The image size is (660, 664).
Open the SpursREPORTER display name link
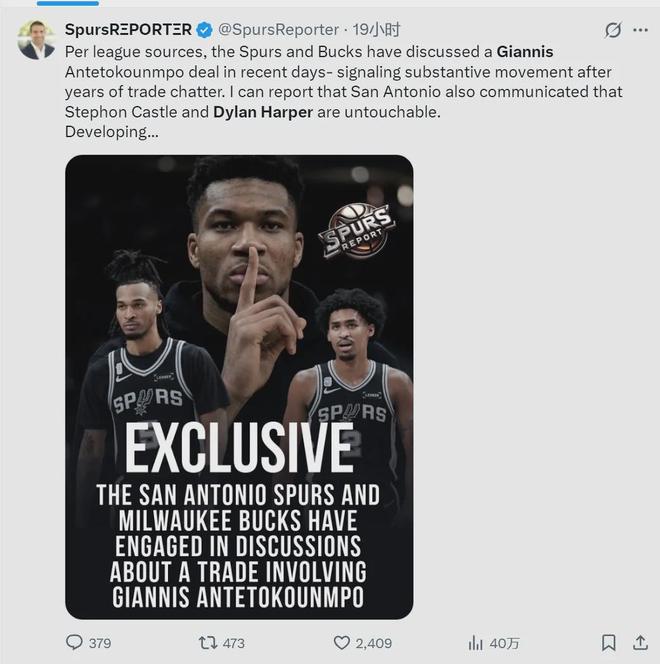click(x=128, y=31)
